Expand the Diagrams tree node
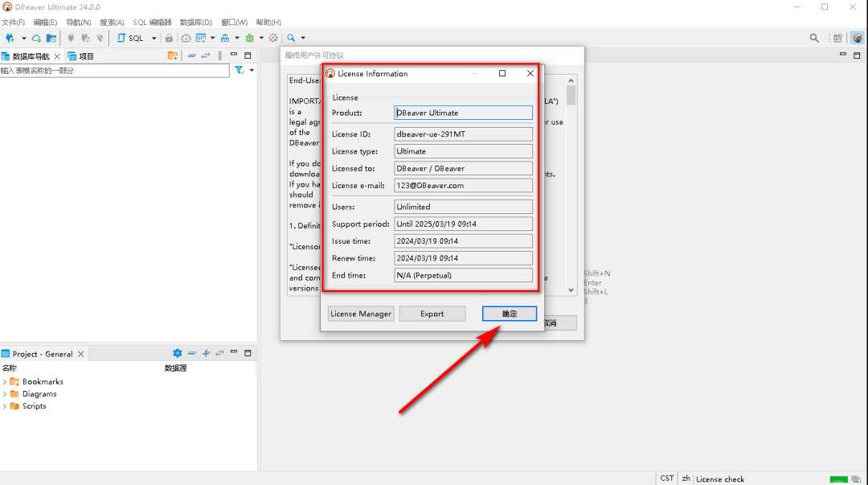Viewport: 868px width, 485px height. pyautogui.click(x=5, y=394)
